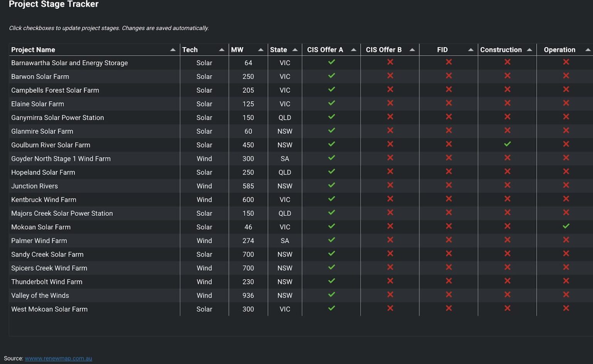Set Operation for West Mokoan Solar Farm
The image size is (593, 364).
point(566,308)
